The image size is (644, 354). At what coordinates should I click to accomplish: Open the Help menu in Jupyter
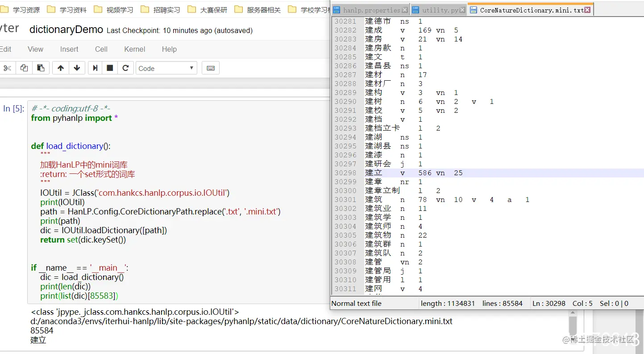[169, 49]
